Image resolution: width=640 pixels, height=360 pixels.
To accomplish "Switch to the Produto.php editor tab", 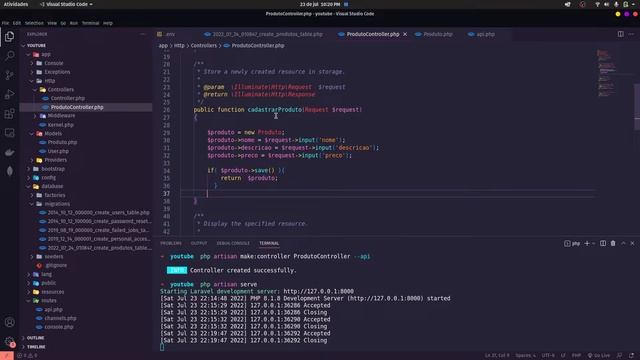I will [438, 34].
